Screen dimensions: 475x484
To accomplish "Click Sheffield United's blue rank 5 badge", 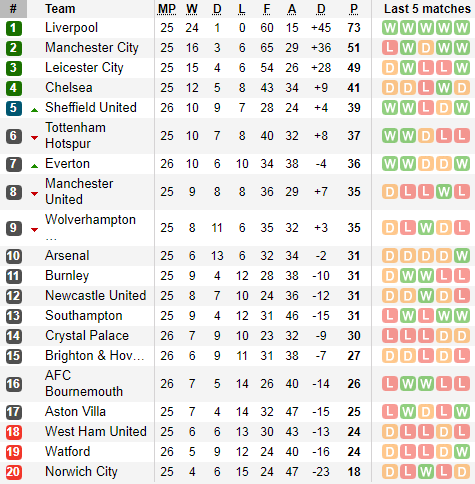I will 14,108.
